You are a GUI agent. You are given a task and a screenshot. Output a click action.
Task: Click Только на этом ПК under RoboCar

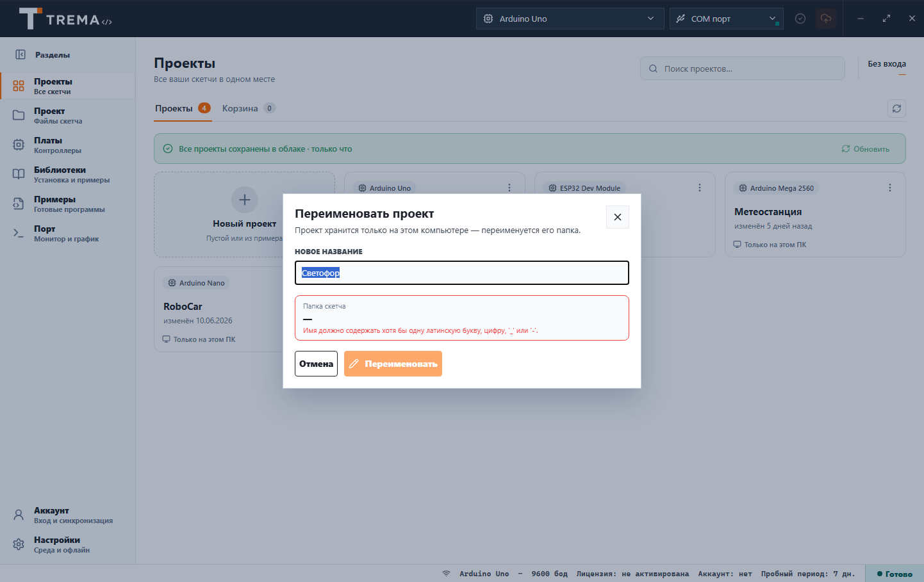[x=199, y=339]
